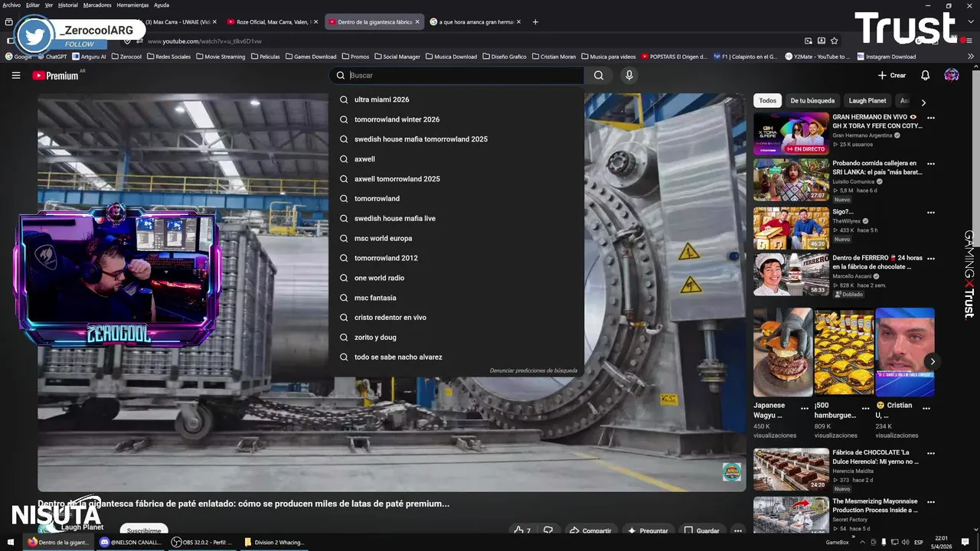The image size is (980, 551).
Task: Select the 'Laugh Planet' filter chip
Action: (867, 100)
